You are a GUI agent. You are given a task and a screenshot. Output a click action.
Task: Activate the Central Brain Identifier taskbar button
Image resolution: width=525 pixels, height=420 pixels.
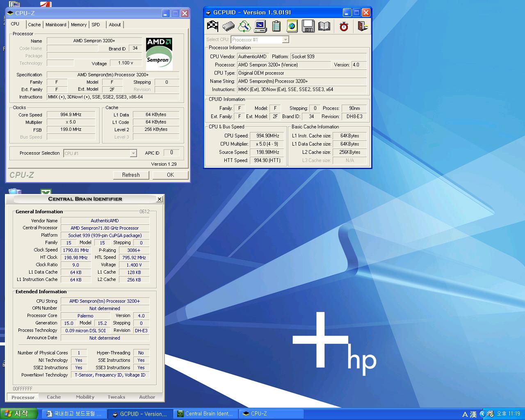(206, 414)
